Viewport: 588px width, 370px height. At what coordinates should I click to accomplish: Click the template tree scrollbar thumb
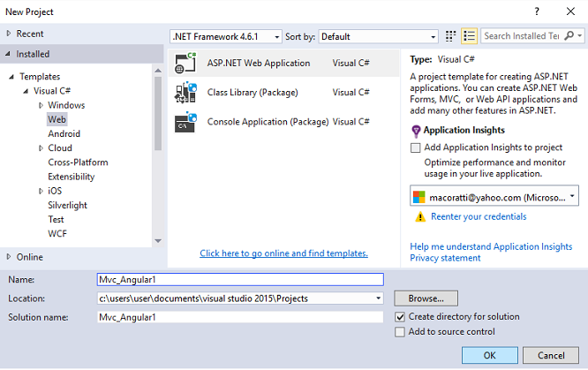158,114
